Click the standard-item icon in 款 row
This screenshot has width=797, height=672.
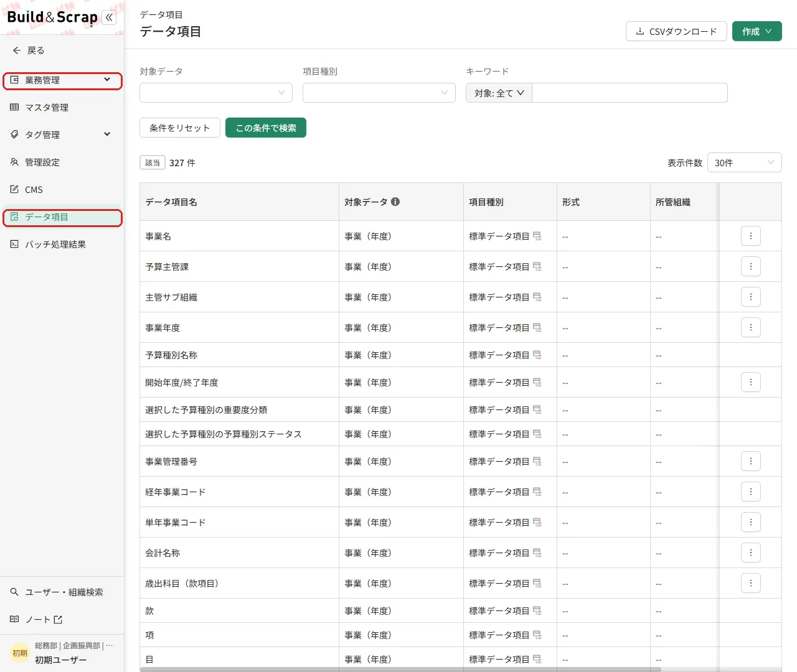coord(537,610)
